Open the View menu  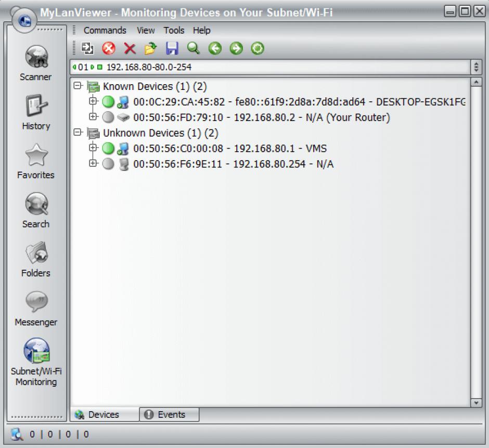pos(146,30)
